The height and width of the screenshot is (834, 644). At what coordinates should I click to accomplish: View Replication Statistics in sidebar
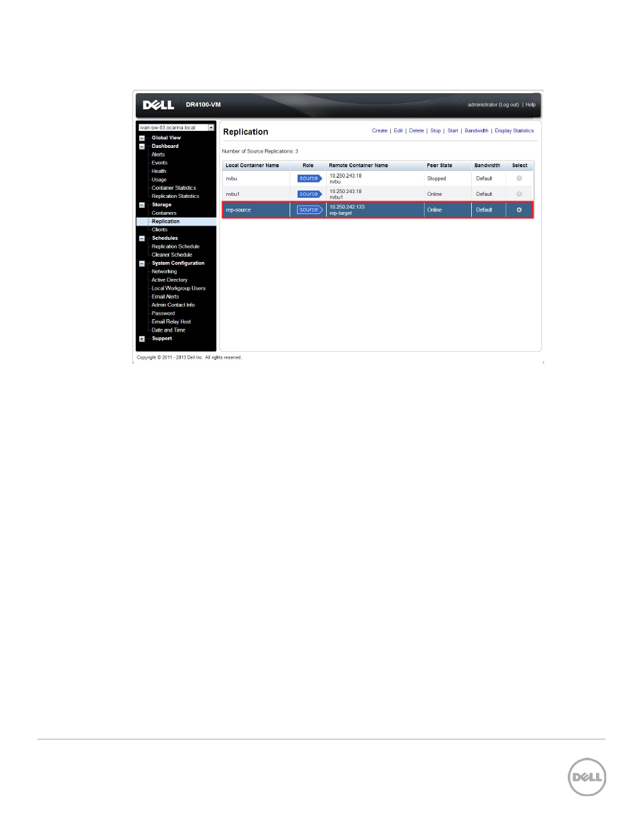point(175,197)
